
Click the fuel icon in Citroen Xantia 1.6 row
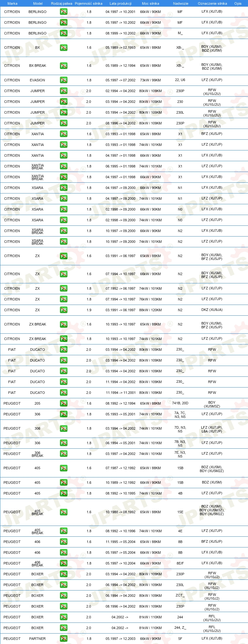click(63, 134)
